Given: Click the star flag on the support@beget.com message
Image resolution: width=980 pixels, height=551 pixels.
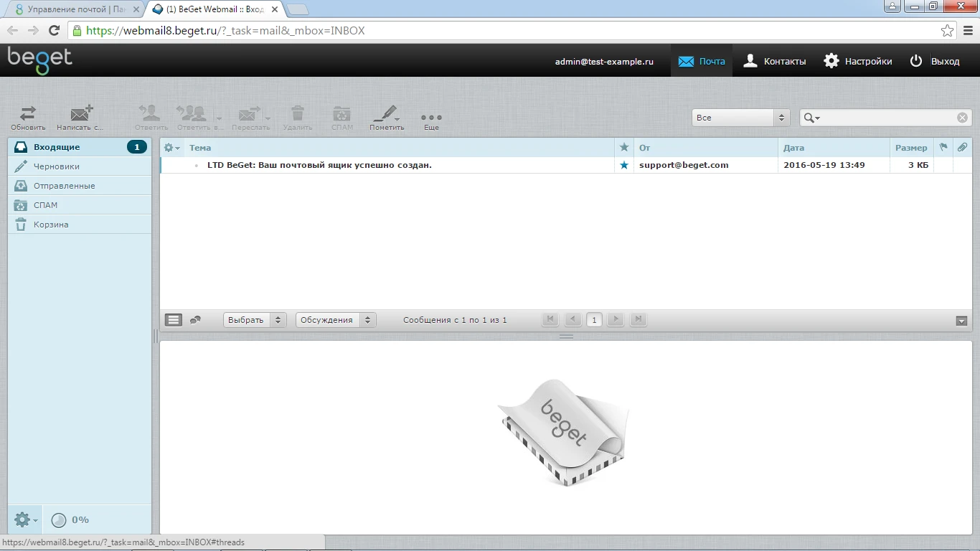Looking at the screenshot, I should [623, 165].
